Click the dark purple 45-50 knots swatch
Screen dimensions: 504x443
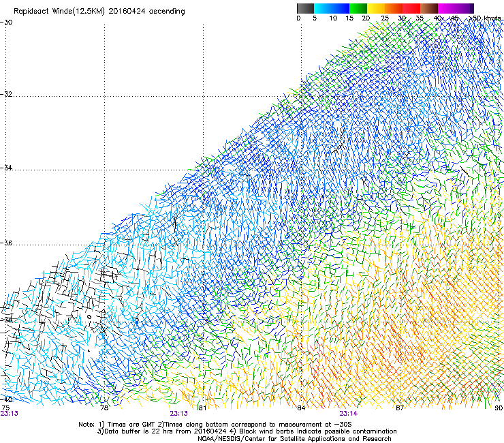click(x=464, y=8)
